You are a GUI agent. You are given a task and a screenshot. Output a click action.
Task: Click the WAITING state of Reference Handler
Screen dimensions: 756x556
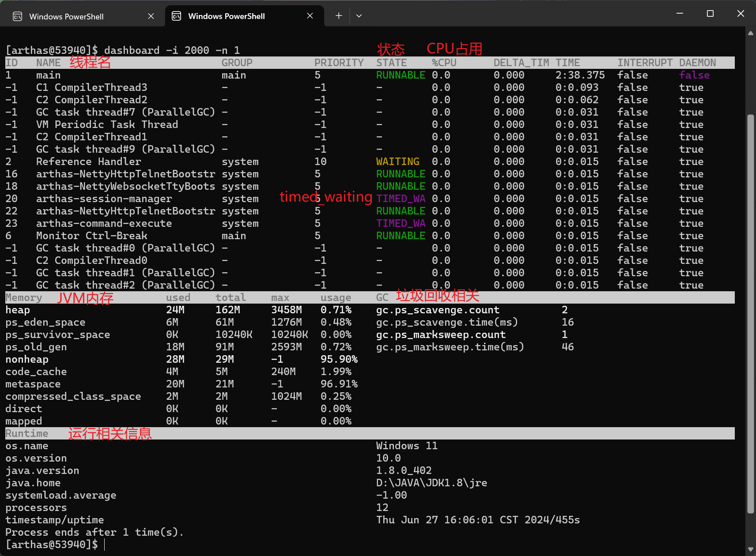[397, 162]
